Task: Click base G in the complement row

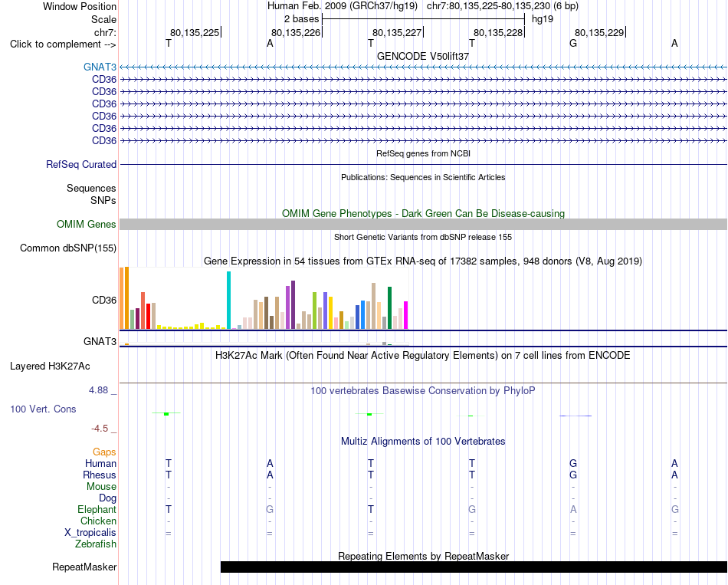Action: pos(573,43)
